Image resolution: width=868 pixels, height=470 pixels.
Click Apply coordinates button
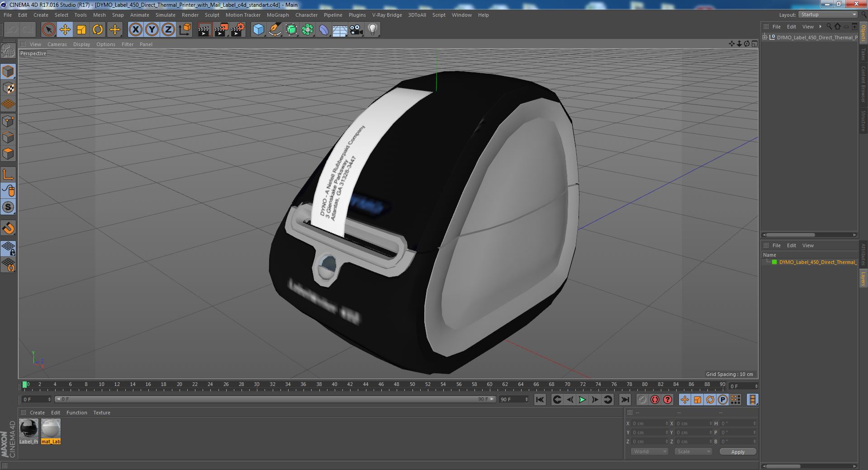tap(738, 452)
